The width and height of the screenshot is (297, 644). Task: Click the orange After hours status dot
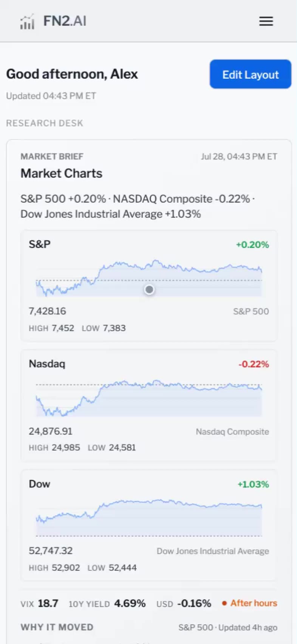224,603
